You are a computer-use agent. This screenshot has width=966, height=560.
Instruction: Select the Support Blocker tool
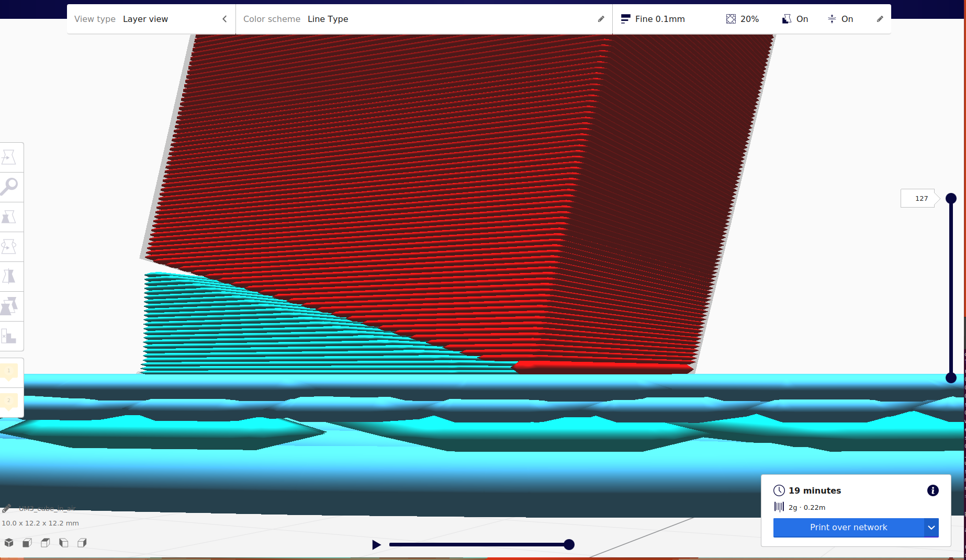tap(9, 336)
